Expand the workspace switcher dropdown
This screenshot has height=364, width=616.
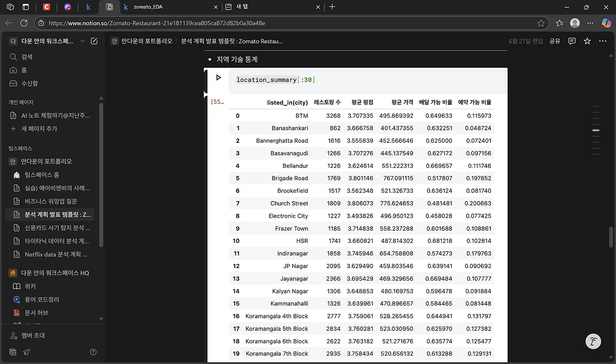pyautogui.click(x=83, y=41)
